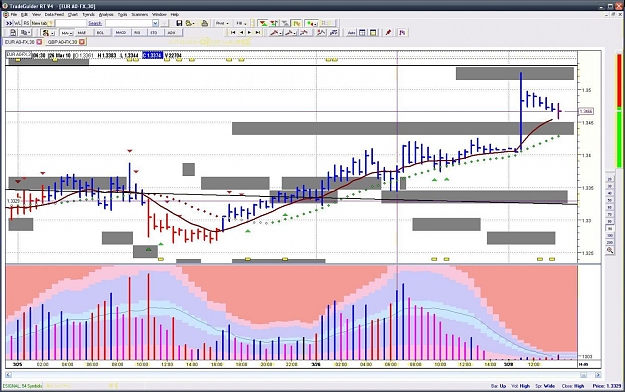Click the Search link
The height and width of the screenshot is (392, 625).
[x=95, y=23]
